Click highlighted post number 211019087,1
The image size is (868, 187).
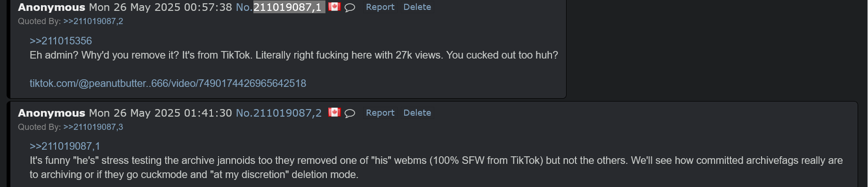[x=288, y=7]
